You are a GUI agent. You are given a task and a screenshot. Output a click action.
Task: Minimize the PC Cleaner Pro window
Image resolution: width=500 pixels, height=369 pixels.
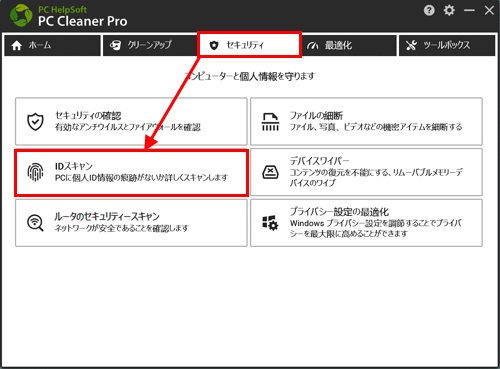coord(469,10)
